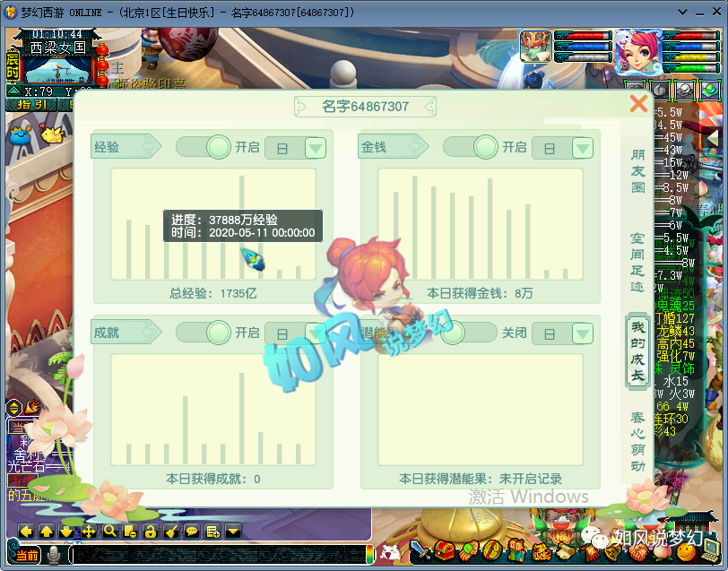Expand the chat toolbar dropdown triangle
This screenshot has width=728, height=571.
pyautogui.click(x=233, y=532)
